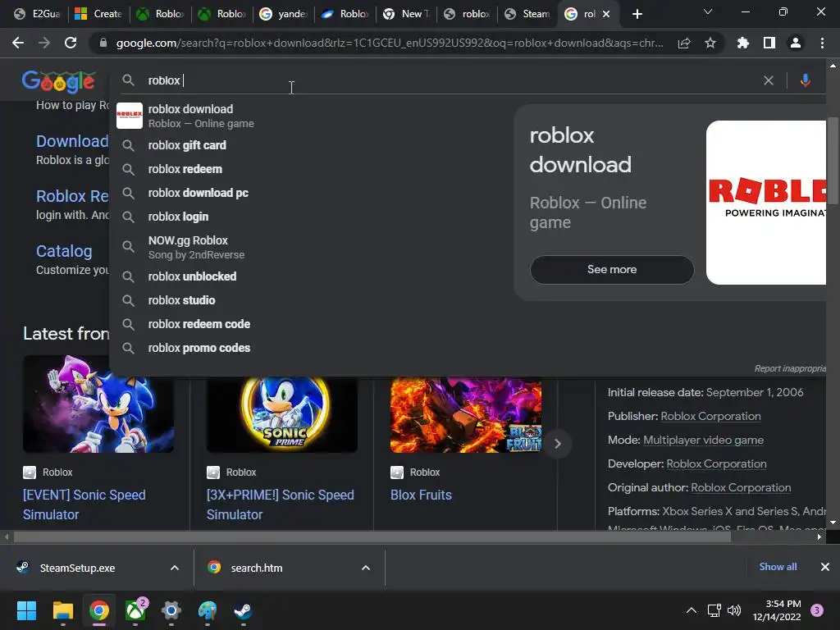Image resolution: width=840 pixels, height=630 pixels.
Task: Open the Chrome profile avatar
Action: pos(796,43)
